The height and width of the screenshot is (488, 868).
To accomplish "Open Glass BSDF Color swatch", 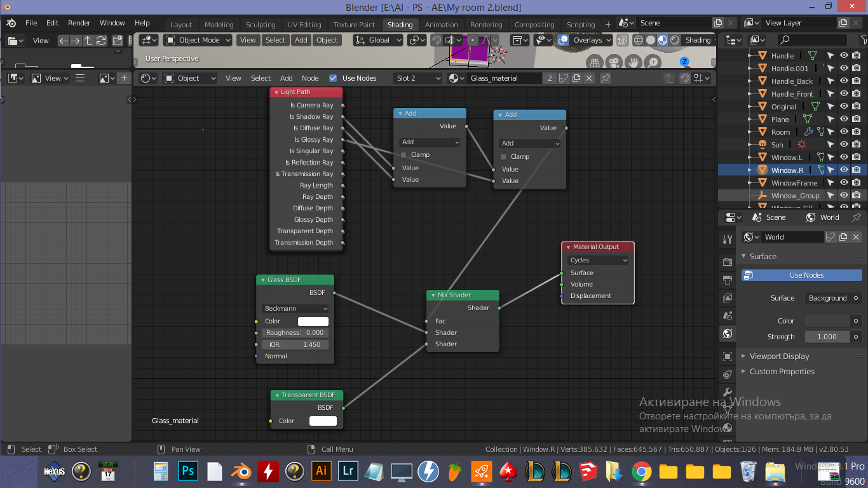I will click(313, 322).
